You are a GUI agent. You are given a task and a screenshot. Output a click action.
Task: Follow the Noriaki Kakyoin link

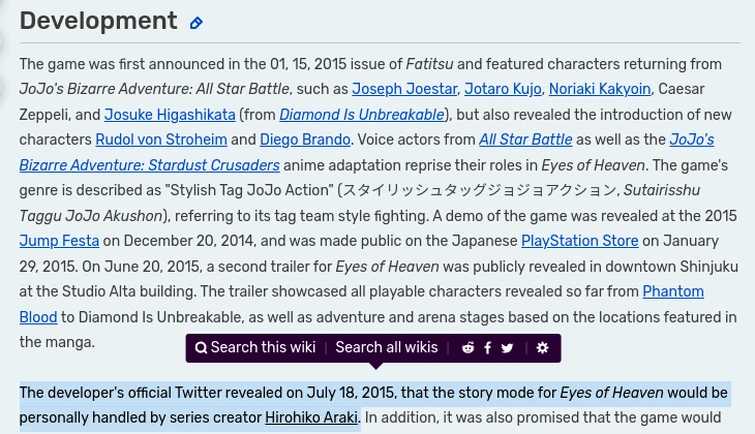[599, 90]
